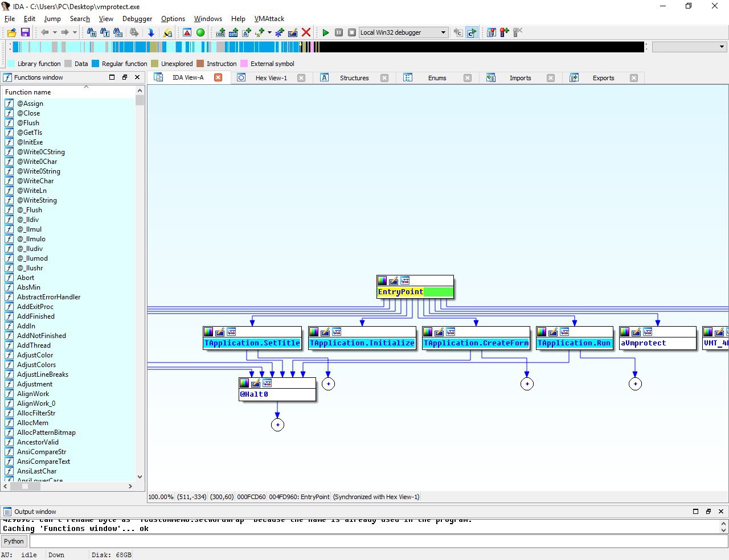Click the Function name column header
Screen dimensions: 729x560
[x=68, y=92]
